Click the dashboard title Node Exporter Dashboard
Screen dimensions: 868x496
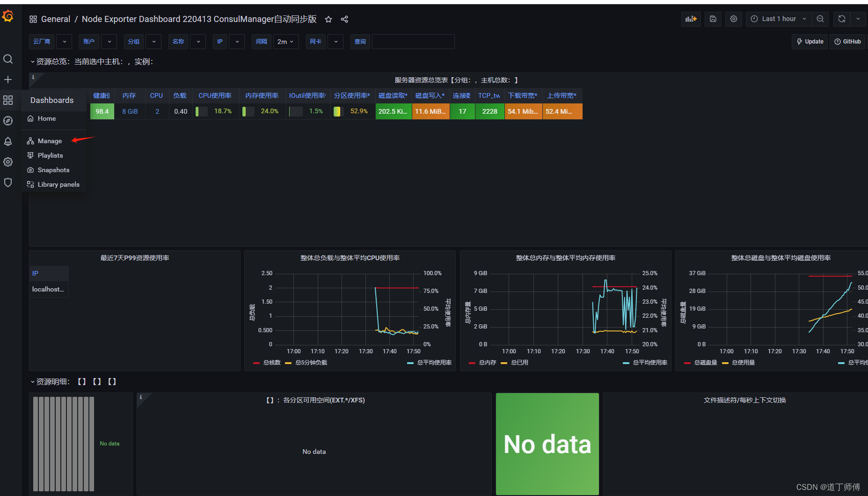199,19
